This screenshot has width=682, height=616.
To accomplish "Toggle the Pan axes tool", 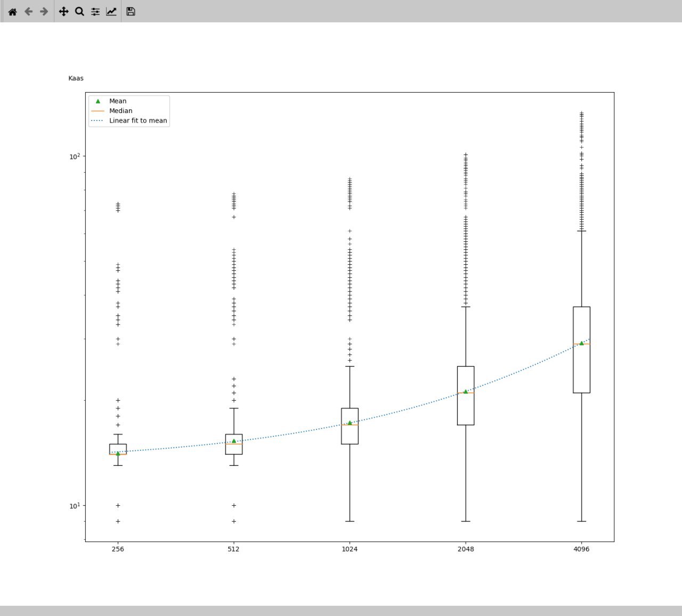I will [x=63, y=12].
